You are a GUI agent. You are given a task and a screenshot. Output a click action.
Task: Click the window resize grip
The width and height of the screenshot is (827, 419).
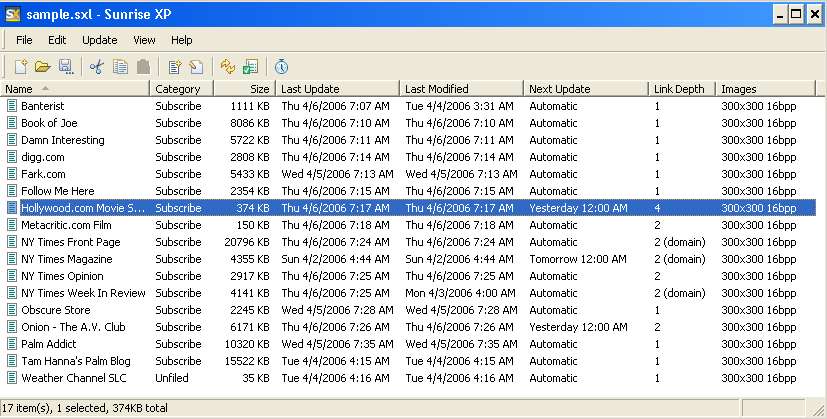(819, 410)
